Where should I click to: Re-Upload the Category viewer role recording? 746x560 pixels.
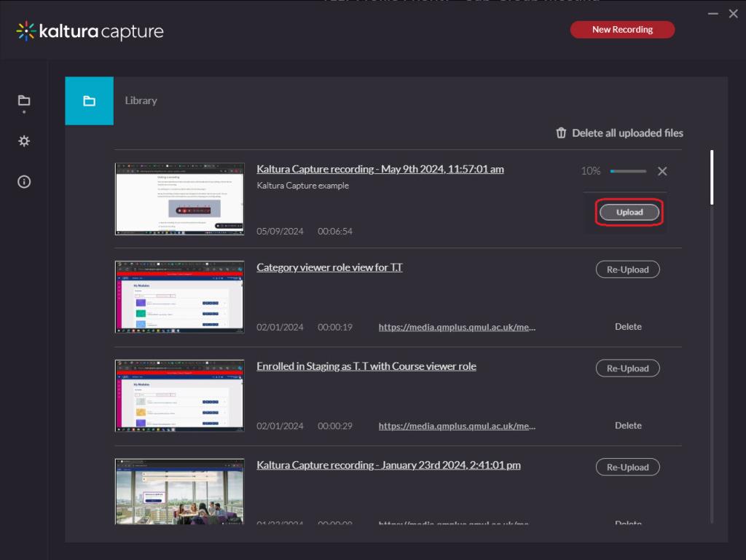627,269
